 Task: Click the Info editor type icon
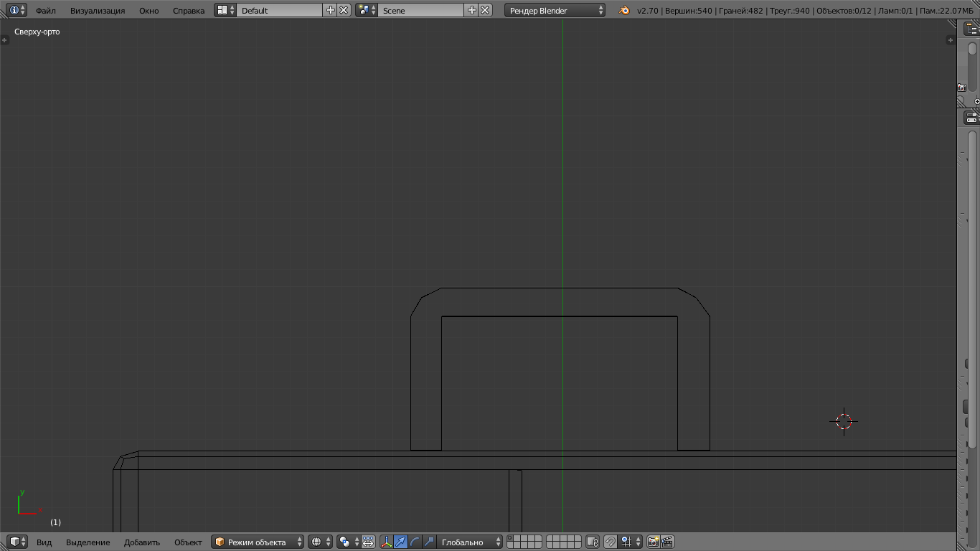coord(14,10)
